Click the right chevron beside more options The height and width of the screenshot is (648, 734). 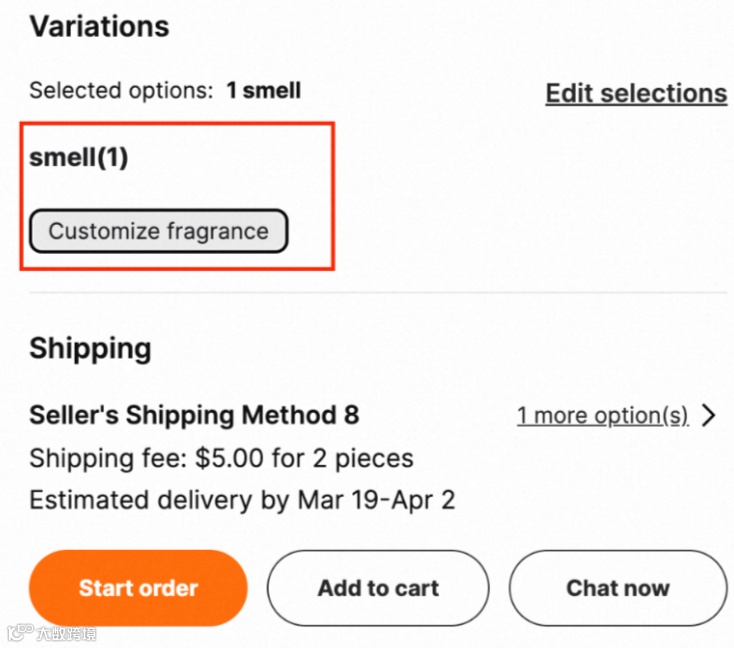pyautogui.click(x=710, y=416)
